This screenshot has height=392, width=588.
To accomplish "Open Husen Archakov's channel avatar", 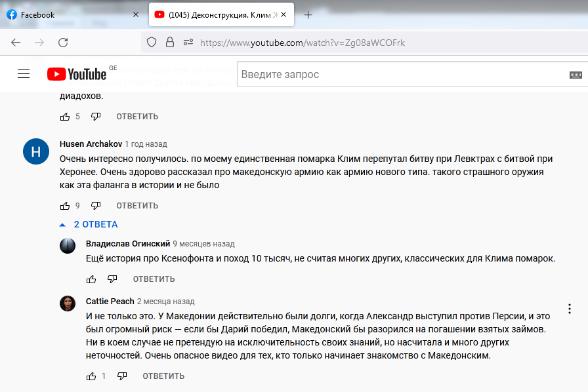I will [x=36, y=151].
